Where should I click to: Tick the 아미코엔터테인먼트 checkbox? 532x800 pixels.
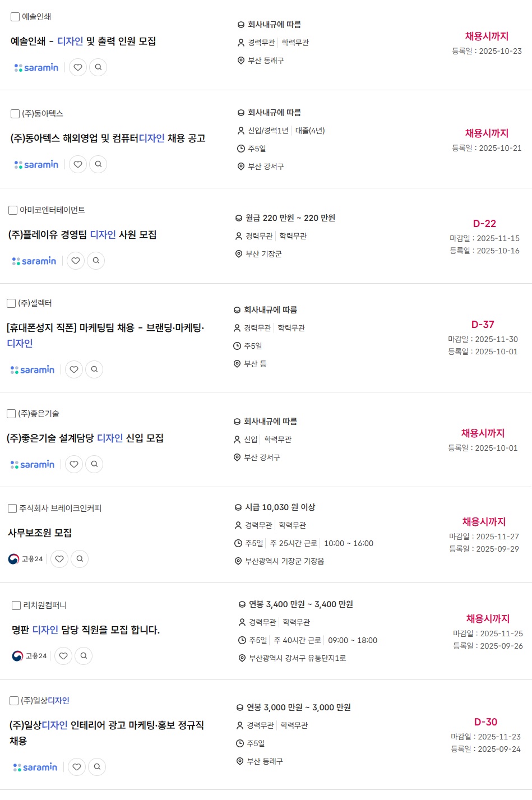tap(13, 210)
